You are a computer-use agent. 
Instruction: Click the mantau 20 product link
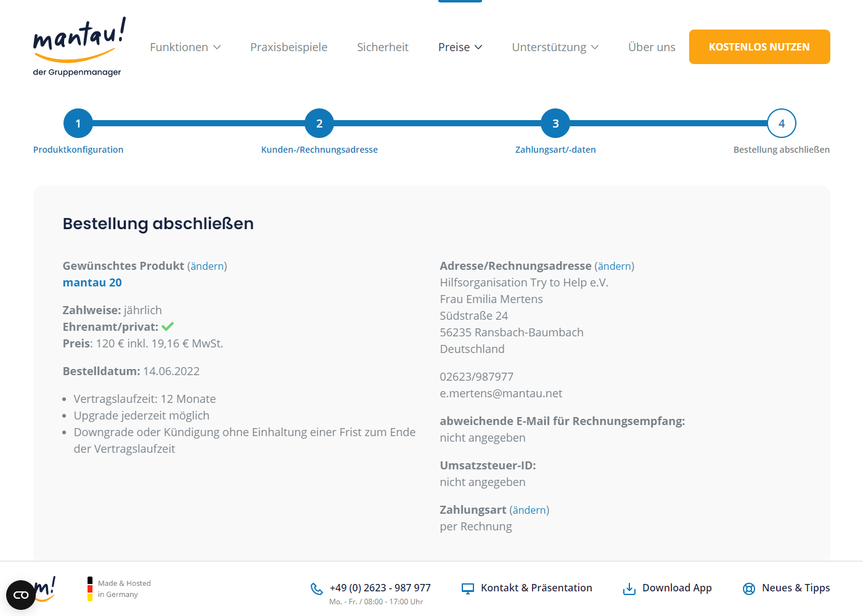point(92,283)
